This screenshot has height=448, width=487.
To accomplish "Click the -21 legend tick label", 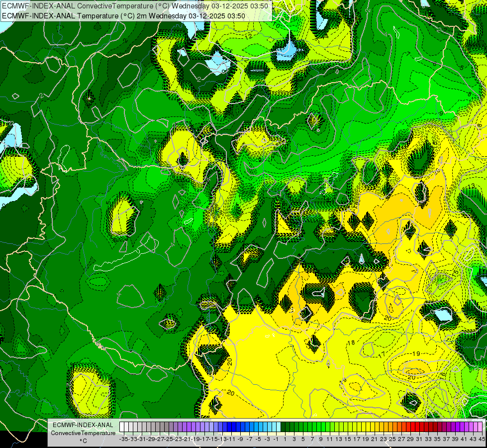I will click(x=187, y=439).
